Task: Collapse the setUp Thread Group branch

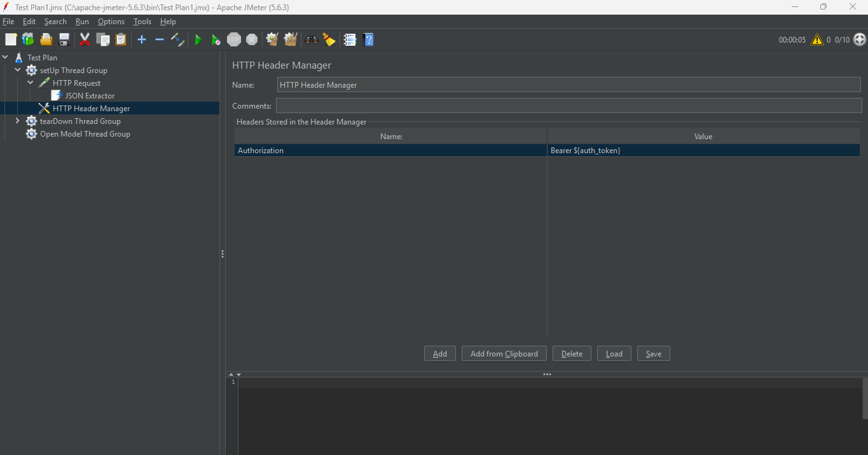Action: pyautogui.click(x=18, y=70)
